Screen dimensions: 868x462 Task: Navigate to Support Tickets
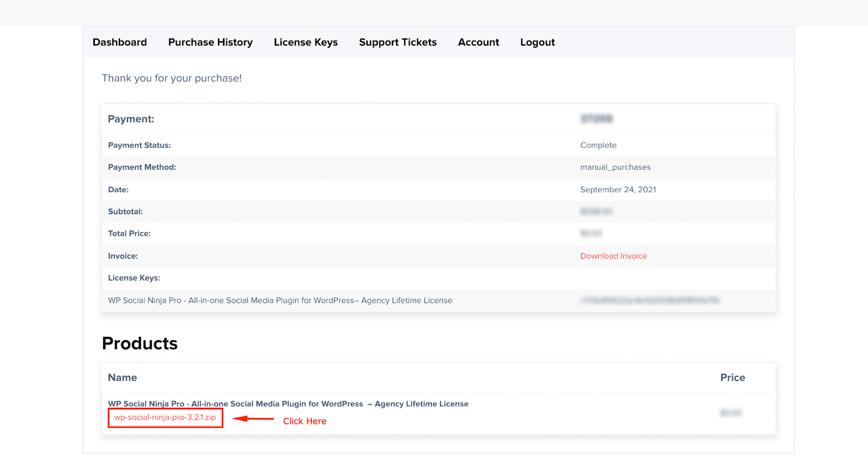[x=398, y=42]
